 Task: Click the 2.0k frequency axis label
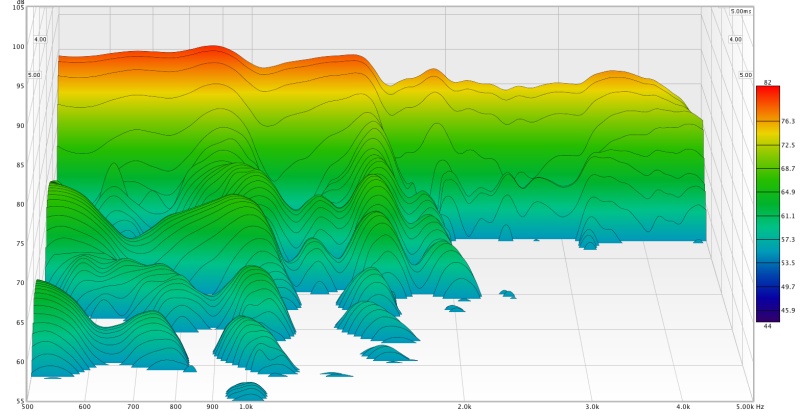point(465,407)
